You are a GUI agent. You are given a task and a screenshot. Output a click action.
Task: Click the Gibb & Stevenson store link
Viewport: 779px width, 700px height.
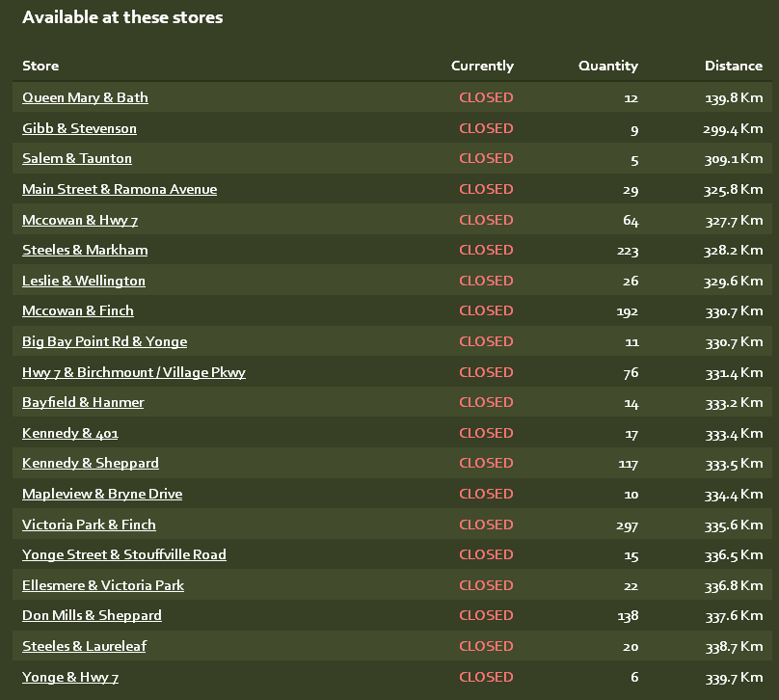pos(79,128)
